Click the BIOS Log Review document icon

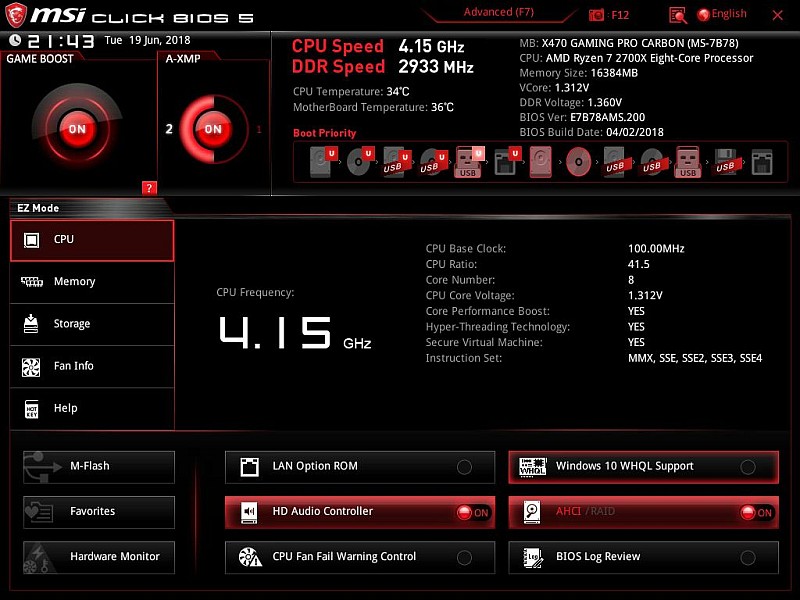[533, 557]
